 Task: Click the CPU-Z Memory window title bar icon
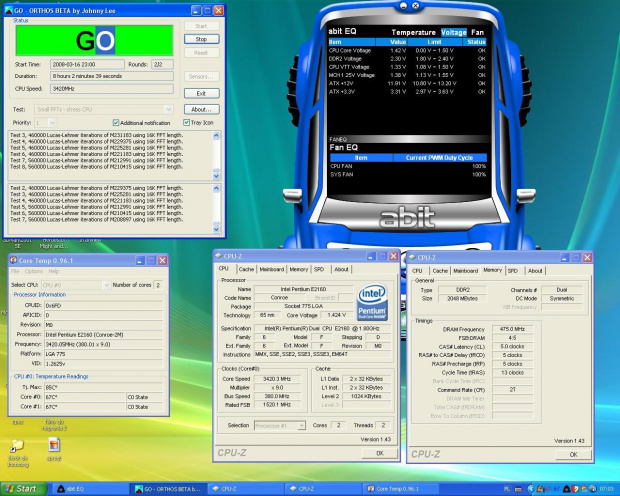pyautogui.click(x=412, y=257)
